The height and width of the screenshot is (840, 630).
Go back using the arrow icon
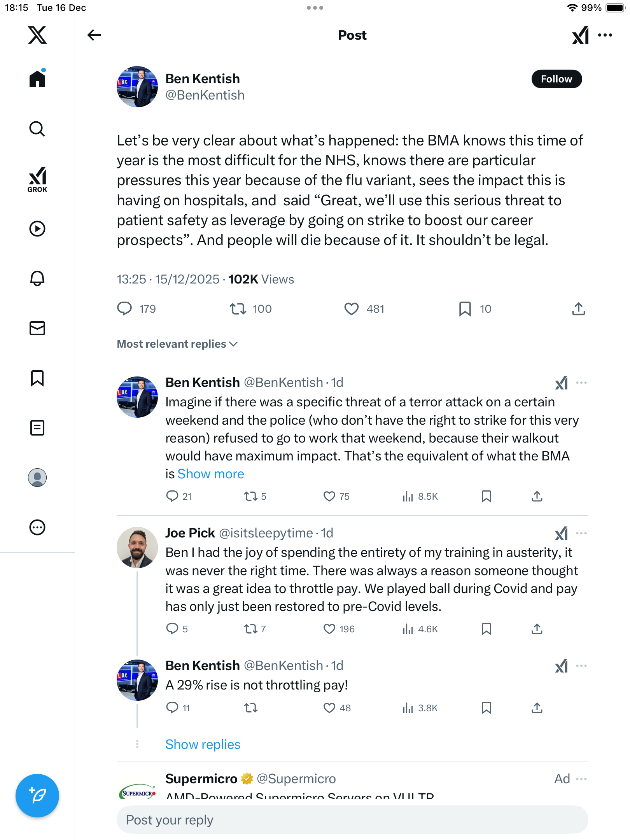point(94,35)
